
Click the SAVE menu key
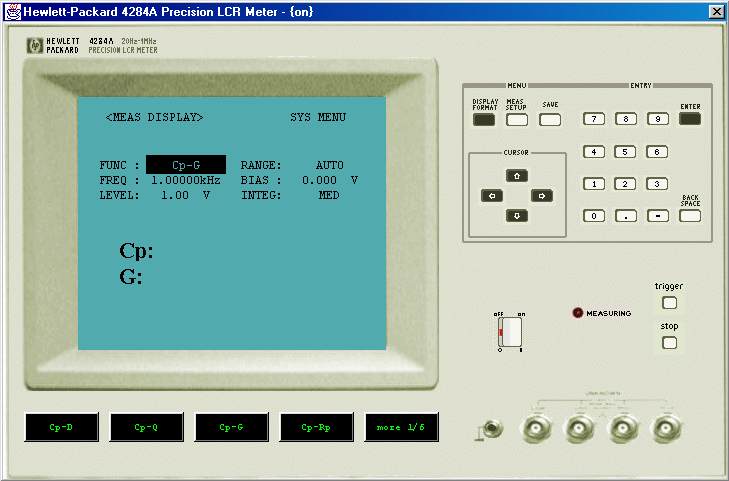click(550, 119)
